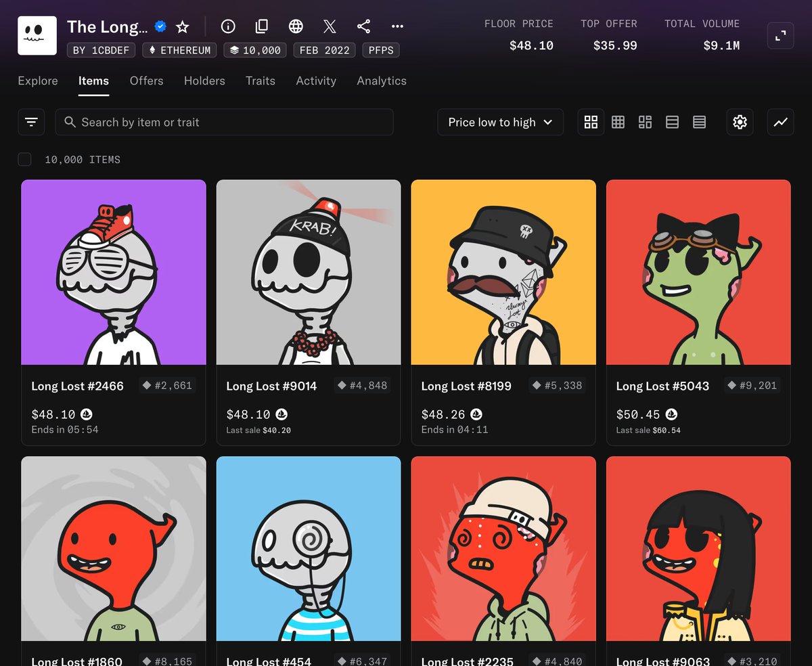Image resolution: width=812 pixels, height=666 pixels.
Task: Click the magnifier icon in search bar
Action: pyautogui.click(x=70, y=122)
